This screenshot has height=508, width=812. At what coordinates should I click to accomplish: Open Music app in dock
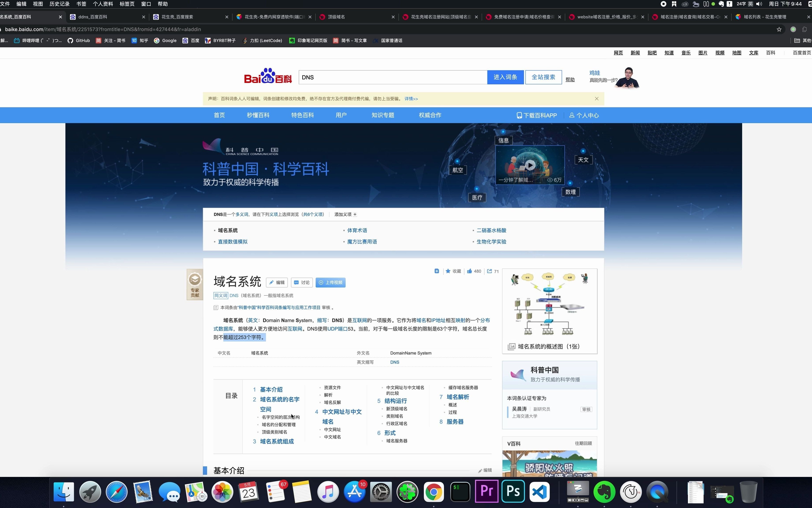pyautogui.click(x=328, y=492)
